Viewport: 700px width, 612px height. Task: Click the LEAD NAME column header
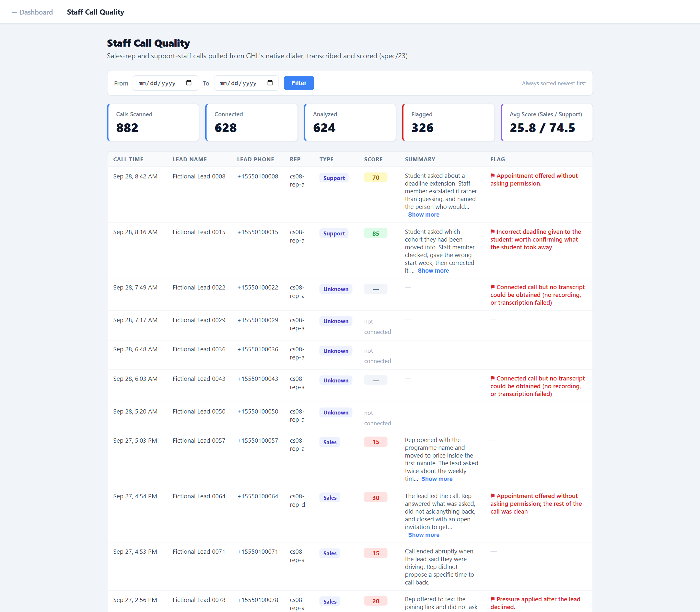(190, 159)
